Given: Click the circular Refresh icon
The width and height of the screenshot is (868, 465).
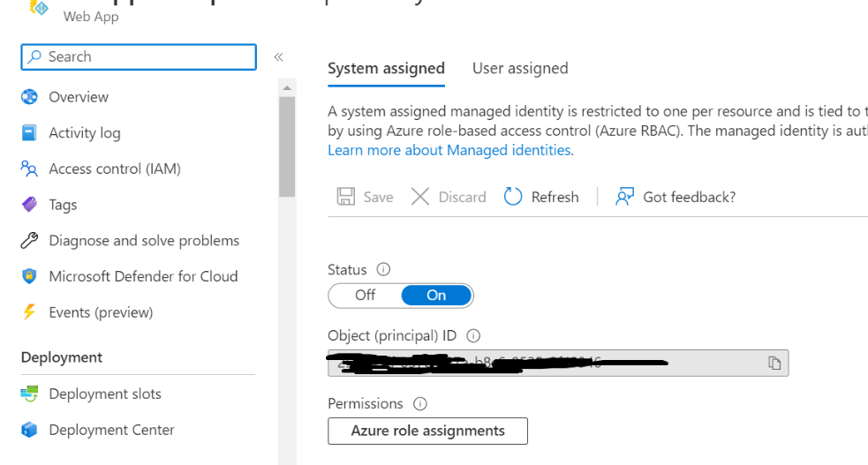Looking at the screenshot, I should click(513, 197).
